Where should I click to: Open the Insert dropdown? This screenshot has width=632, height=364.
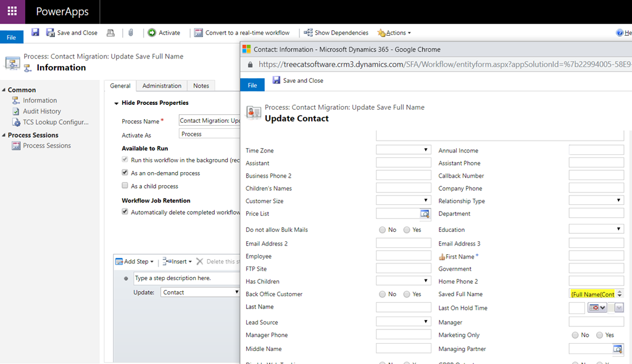[177, 262]
